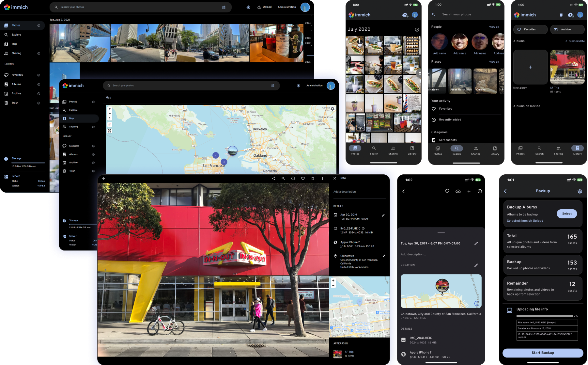Viewport: 588px width, 365px height.
Task: Open the Near North Side place thumbnail
Action: [460, 81]
